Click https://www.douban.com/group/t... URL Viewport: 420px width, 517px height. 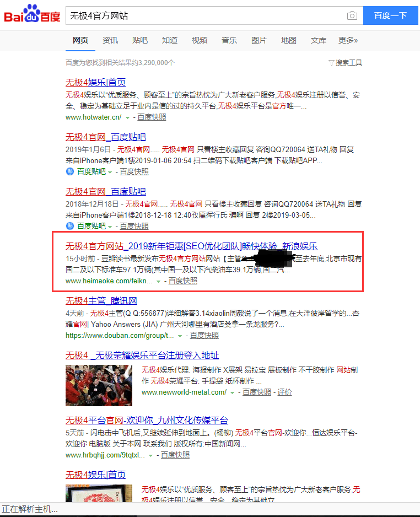[x=120, y=335]
